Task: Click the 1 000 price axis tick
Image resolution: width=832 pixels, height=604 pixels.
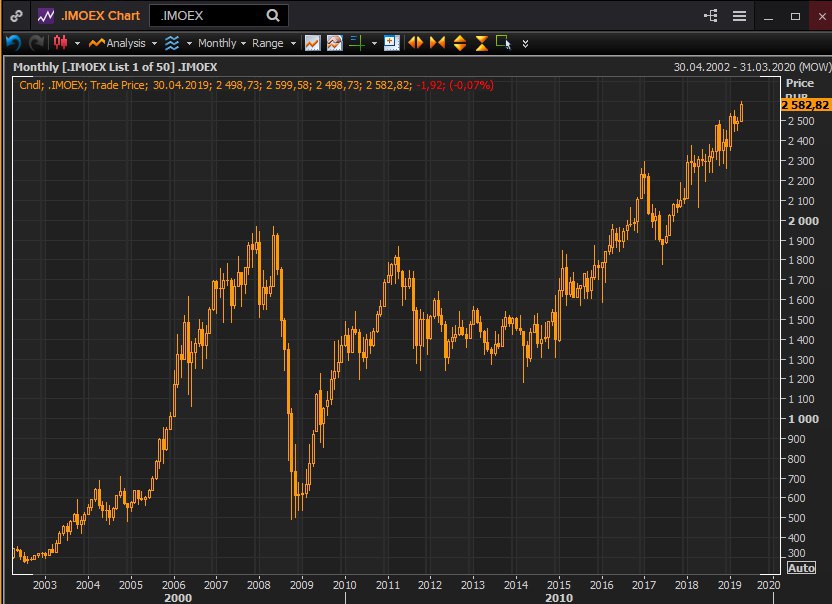Action: [x=803, y=419]
